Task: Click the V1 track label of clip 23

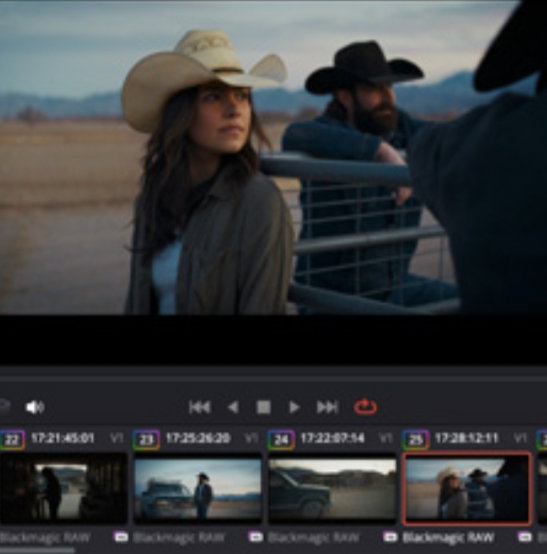Action: click(x=251, y=438)
